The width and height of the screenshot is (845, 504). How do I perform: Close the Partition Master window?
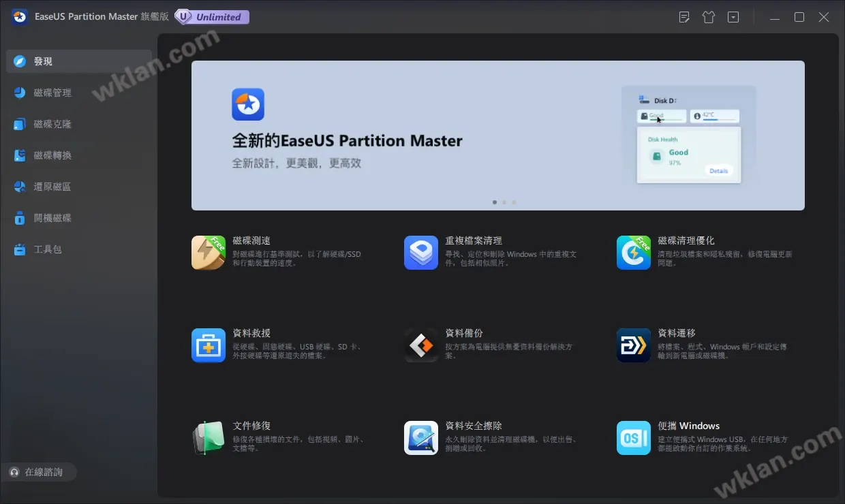click(824, 17)
